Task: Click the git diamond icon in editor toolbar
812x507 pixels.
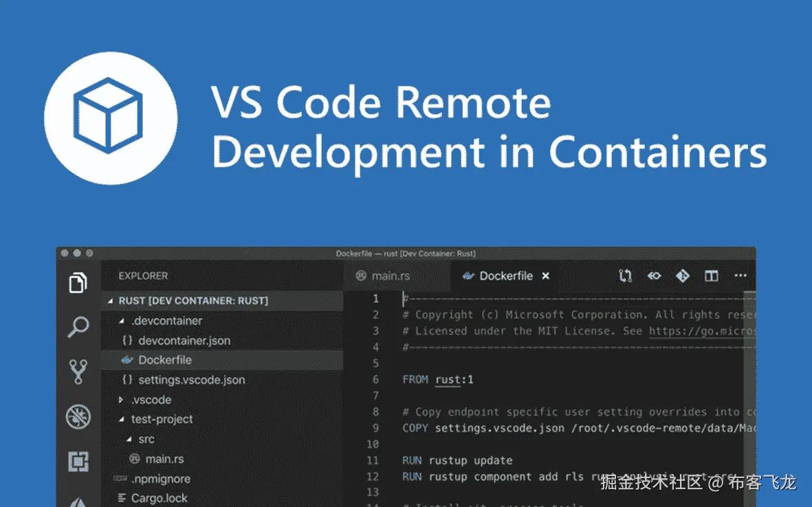Action: click(683, 275)
